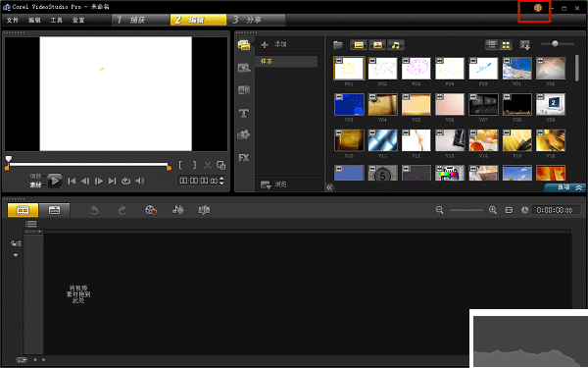The height and width of the screenshot is (368, 588).
Task: Click the fit project in timeline window icon
Action: (x=509, y=210)
